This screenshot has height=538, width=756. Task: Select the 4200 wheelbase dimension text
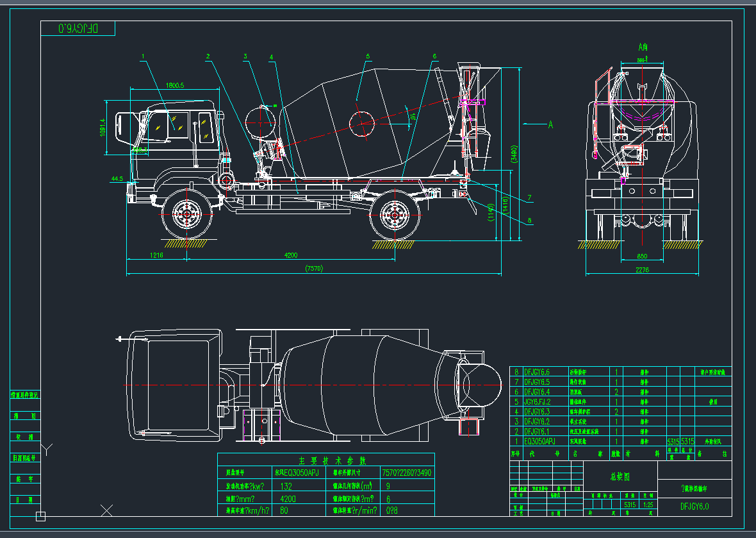tap(290, 256)
